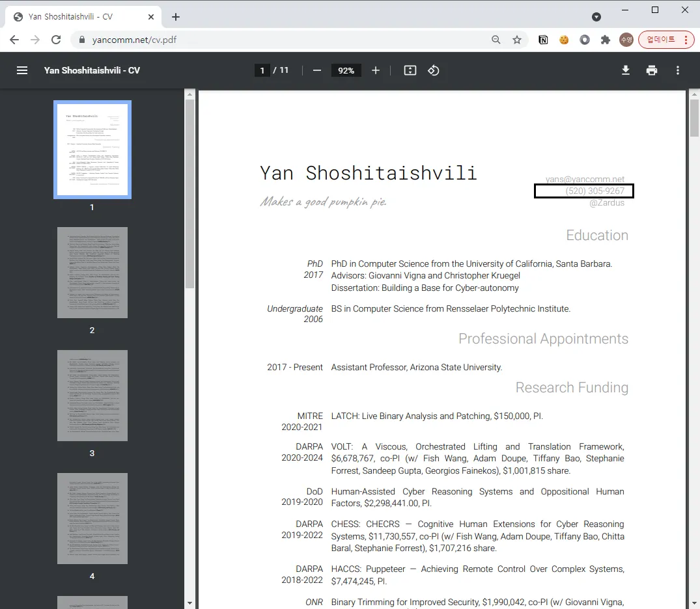Open the extensions puzzle menu
Image resolution: width=700 pixels, height=609 pixels.
[x=606, y=40]
